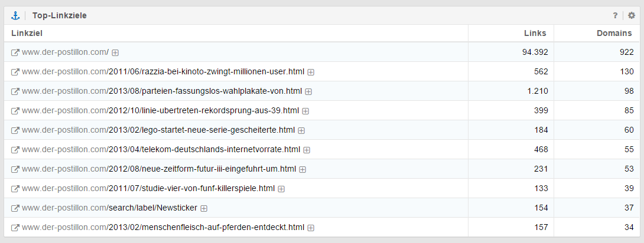Sort by the Domains column header
Screen dimensions: 644x243
coord(614,33)
